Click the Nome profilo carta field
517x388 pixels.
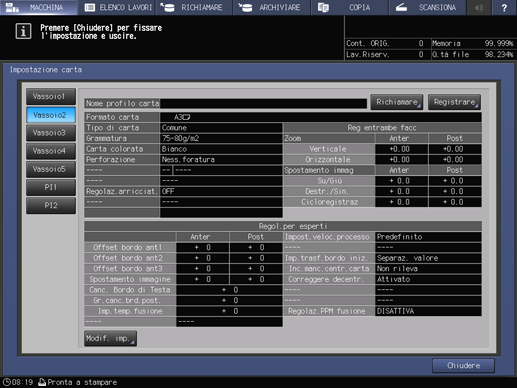point(263,104)
